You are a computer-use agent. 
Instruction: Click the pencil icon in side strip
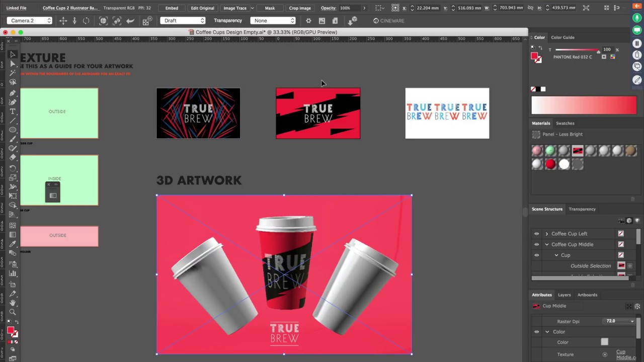click(x=637, y=80)
